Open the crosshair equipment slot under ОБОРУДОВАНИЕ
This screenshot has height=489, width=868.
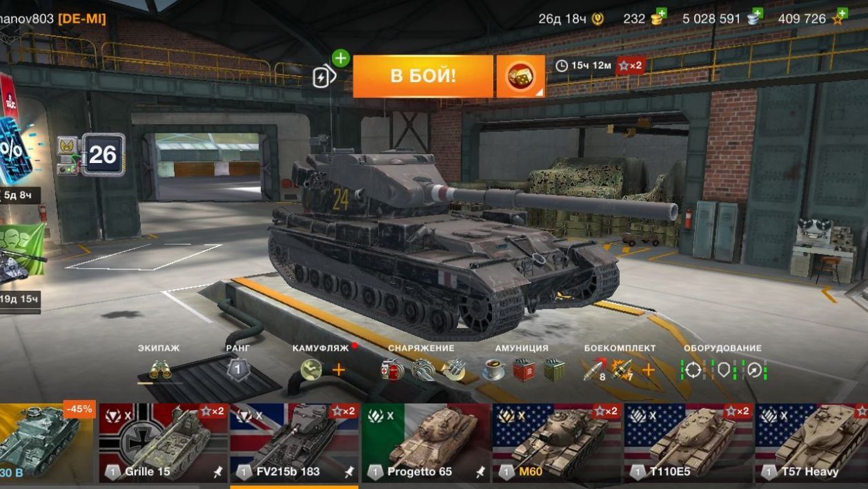pyautogui.click(x=693, y=370)
